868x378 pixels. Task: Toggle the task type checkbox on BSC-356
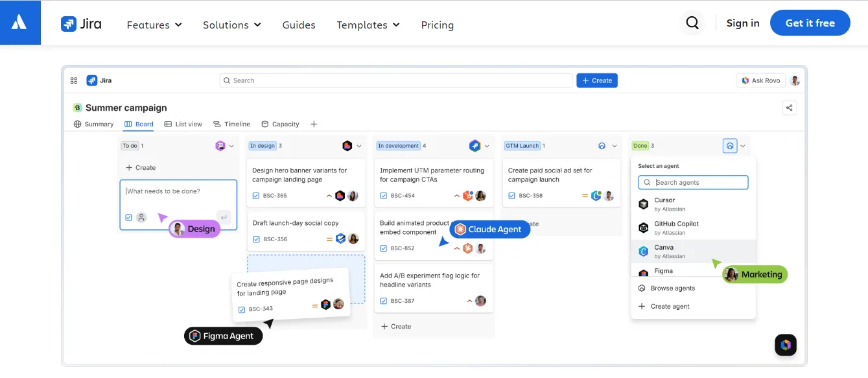256,239
